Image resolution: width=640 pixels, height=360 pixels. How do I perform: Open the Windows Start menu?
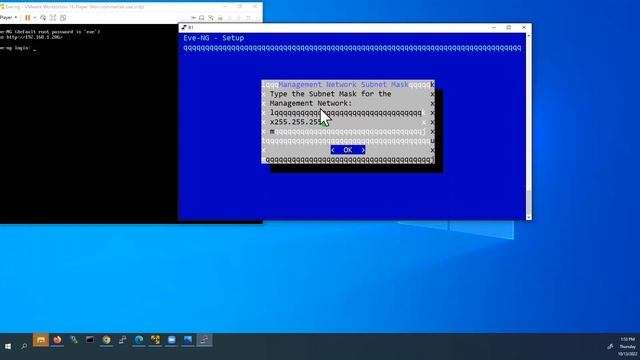pyautogui.click(x=8, y=346)
